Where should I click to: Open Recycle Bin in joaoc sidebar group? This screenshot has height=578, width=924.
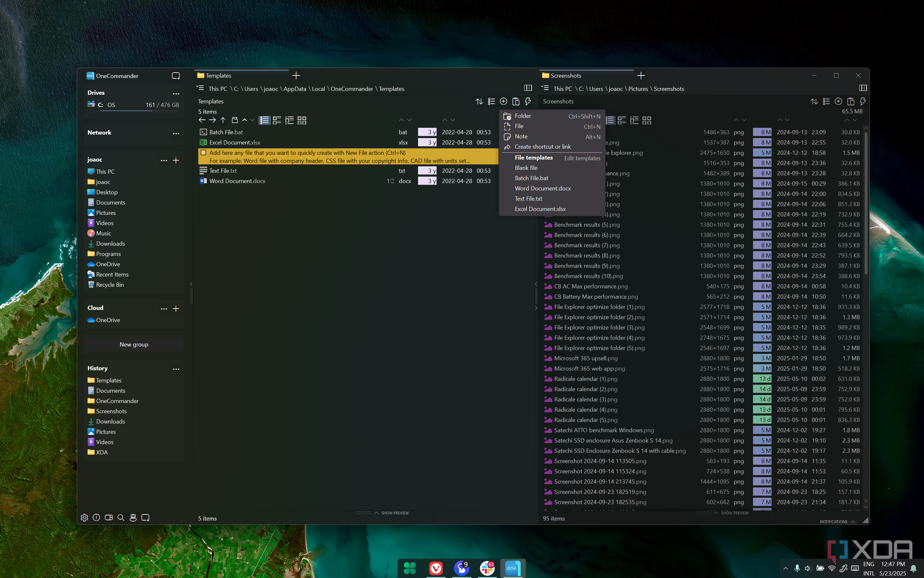coord(110,285)
